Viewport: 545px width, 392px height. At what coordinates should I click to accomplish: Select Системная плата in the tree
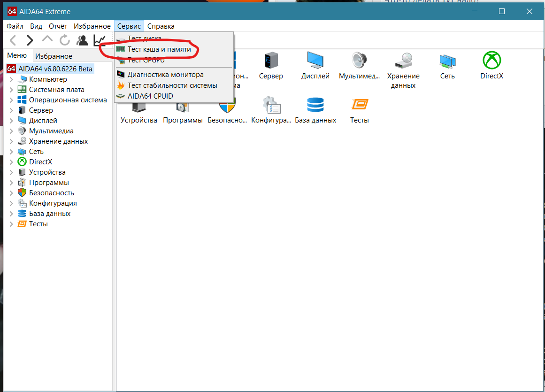(57, 90)
